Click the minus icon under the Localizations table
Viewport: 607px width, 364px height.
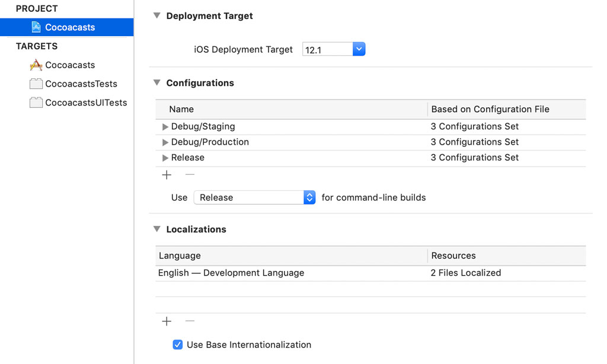pyautogui.click(x=189, y=321)
